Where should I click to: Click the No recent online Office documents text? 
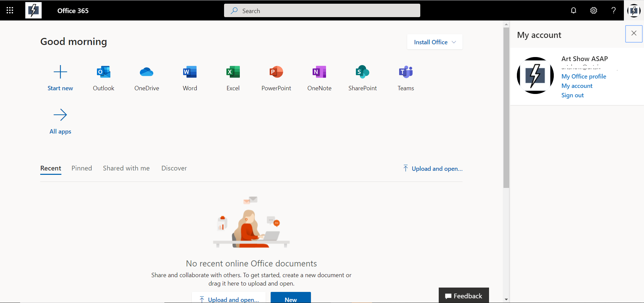click(x=251, y=263)
